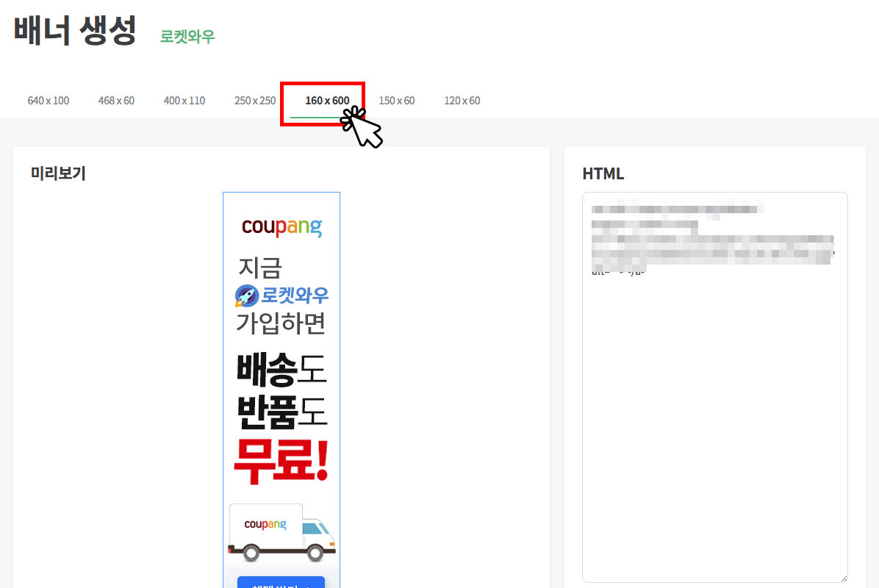Click the coupang logo atop the banner

tap(282, 227)
